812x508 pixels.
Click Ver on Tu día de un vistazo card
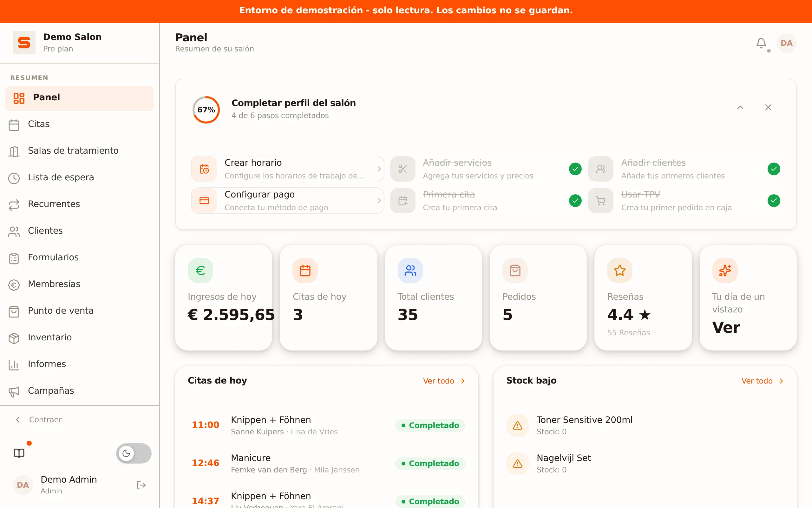pyautogui.click(x=726, y=327)
